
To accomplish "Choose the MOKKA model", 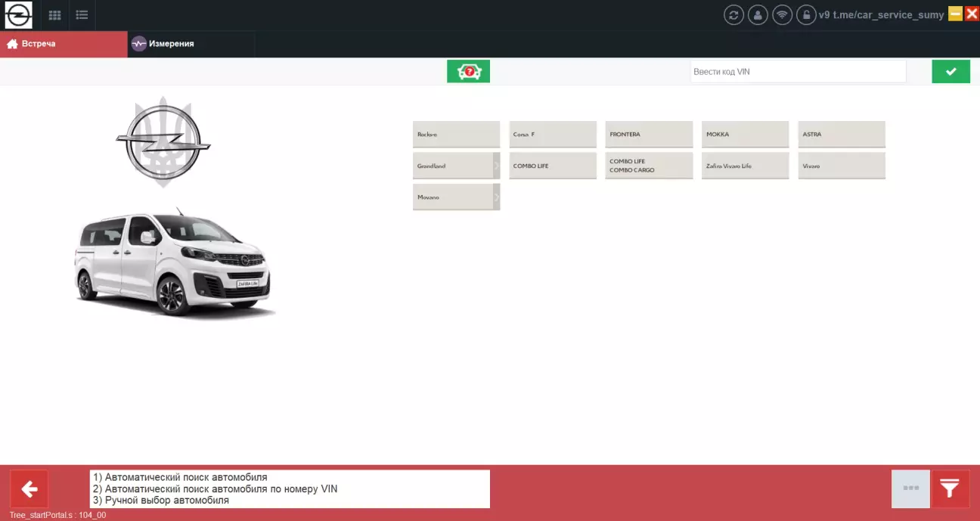I will coord(746,135).
